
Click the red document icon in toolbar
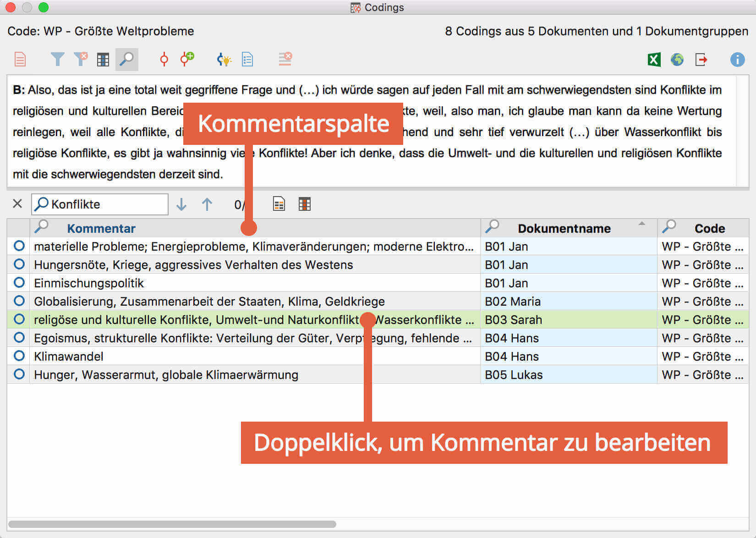point(20,60)
